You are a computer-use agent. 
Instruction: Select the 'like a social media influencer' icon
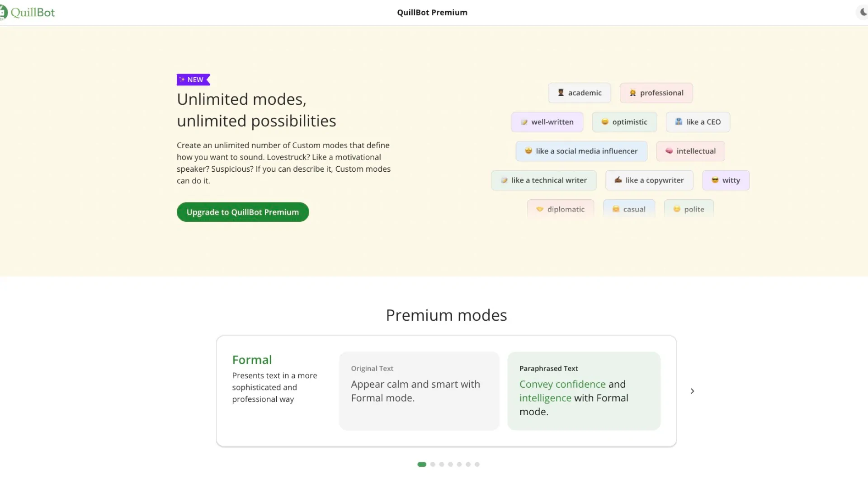coord(528,151)
